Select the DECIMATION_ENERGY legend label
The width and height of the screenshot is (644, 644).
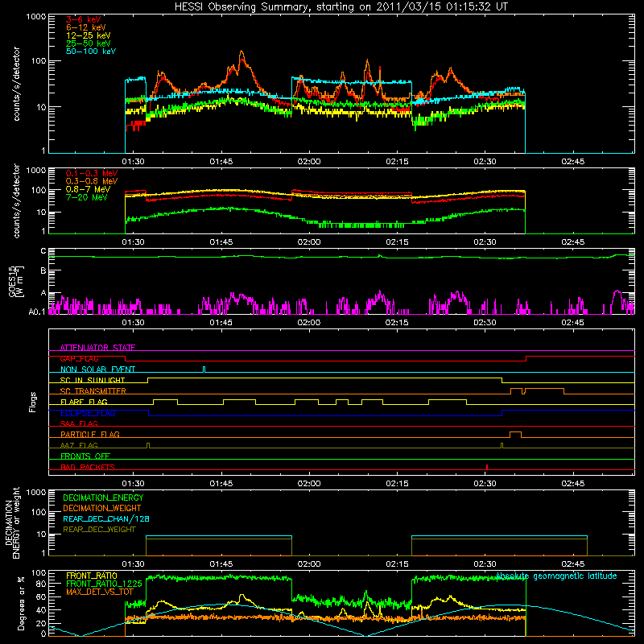coord(103,497)
